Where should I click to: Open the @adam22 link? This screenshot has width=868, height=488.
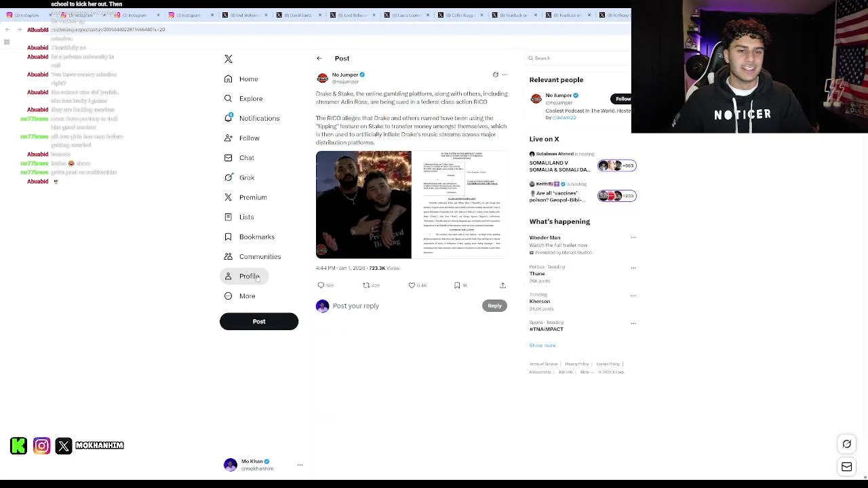point(564,117)
